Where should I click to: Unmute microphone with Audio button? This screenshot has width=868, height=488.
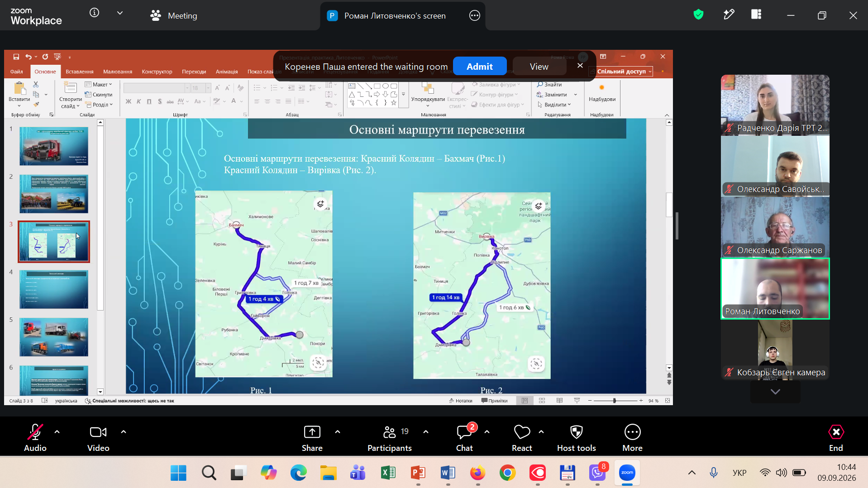[x=35, y=438]
